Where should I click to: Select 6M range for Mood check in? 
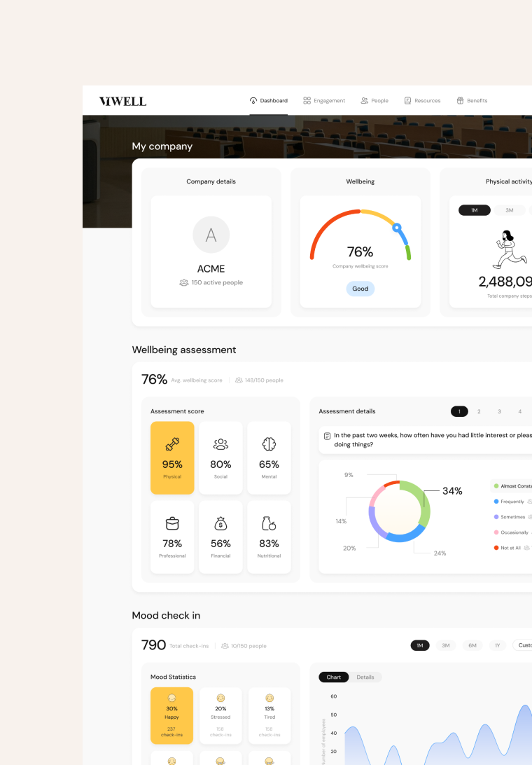click(x=472, y=645)
